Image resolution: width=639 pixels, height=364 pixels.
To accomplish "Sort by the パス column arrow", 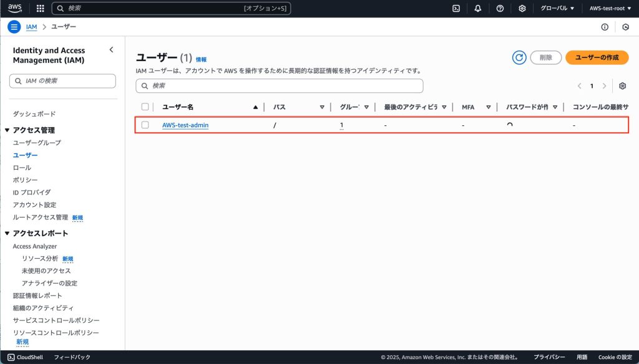I will point(322,107).
